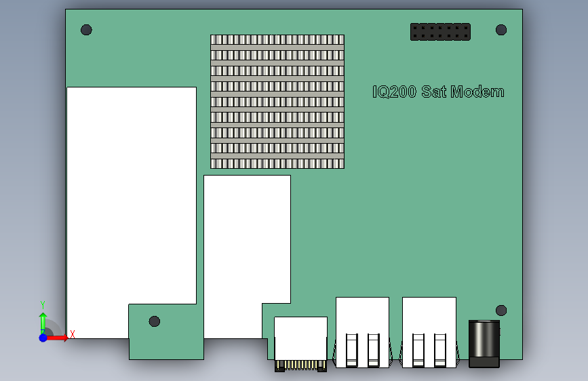Select the finned heatsink on the board

tap(277, 102)
